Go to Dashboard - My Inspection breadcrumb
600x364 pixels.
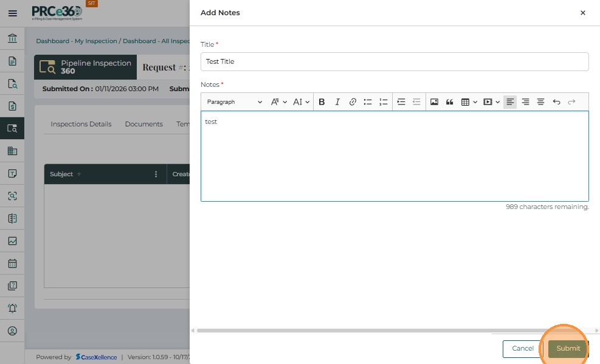(x=77, y=41)
